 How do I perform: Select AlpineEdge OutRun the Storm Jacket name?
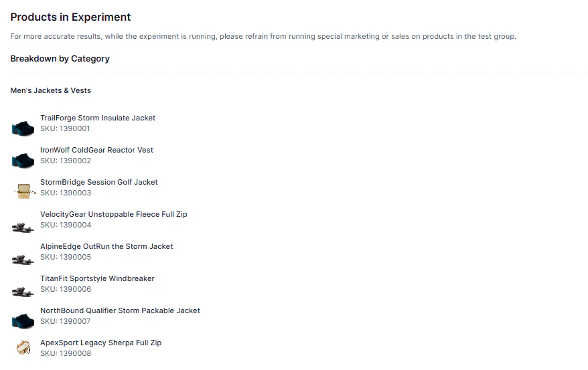coord(106,246)
